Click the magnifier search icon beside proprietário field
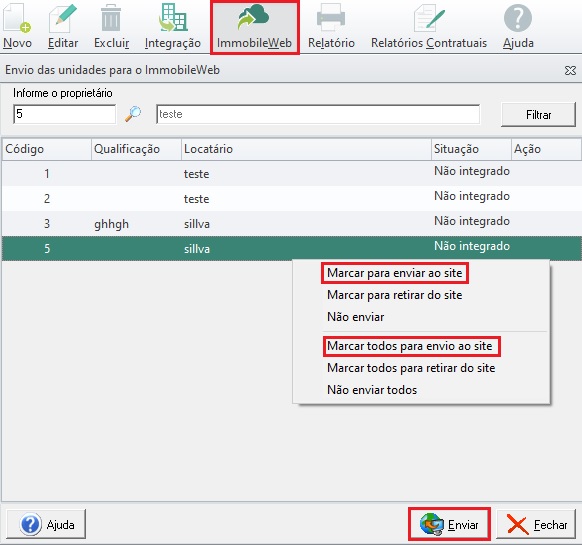Screen dimensions: 582x545 [133, 114]
